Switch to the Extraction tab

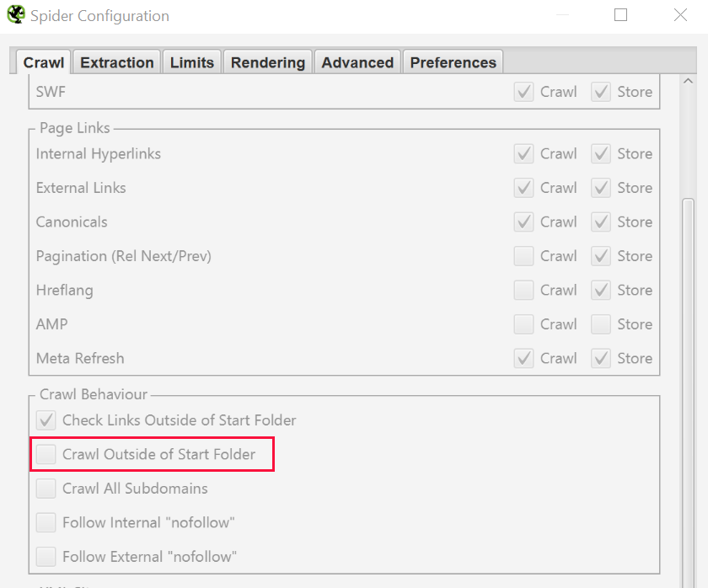tap(116, 61)
